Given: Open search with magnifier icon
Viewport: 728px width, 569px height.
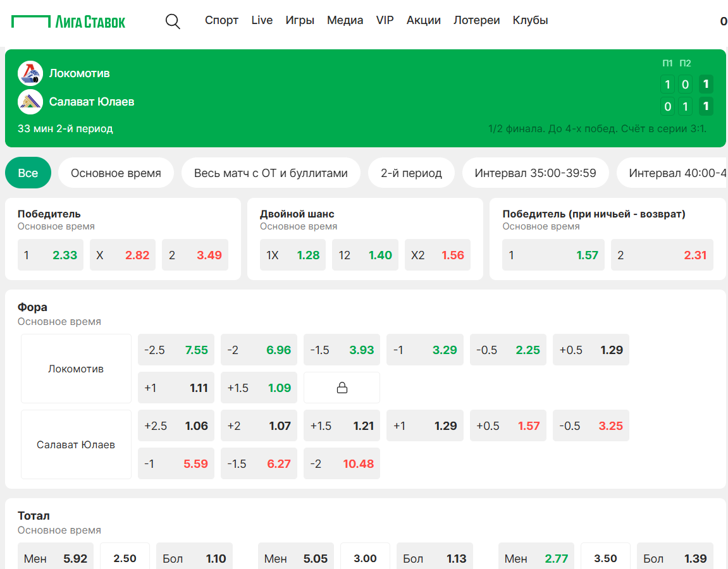Looking at the screenshot, I should coord(173,21).
